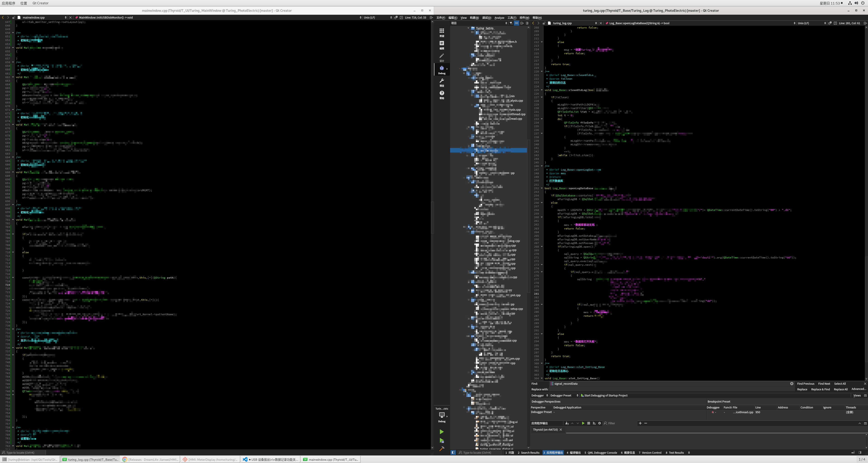Image resolution: width=868 pixels, height=463 pixels.
Task: Click the Replace with input field
Action: click(672, 389)
